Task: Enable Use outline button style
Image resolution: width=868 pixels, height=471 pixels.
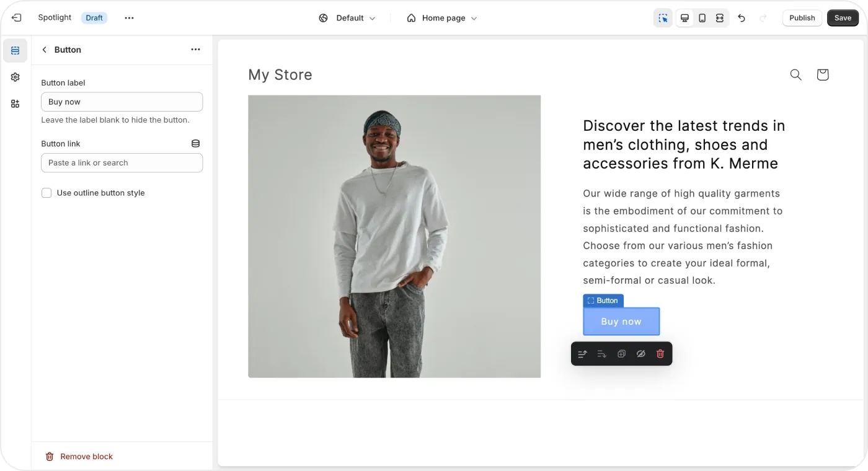Action: point(46,193)
